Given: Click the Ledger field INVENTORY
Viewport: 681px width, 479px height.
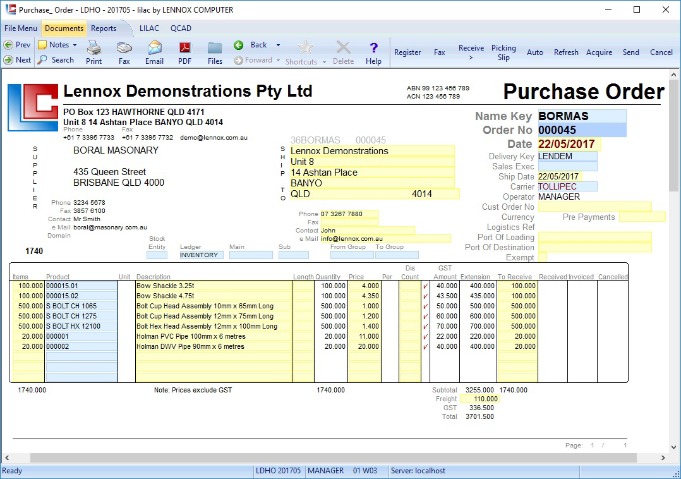Looking at the screenshot, I should click(202, 255).
